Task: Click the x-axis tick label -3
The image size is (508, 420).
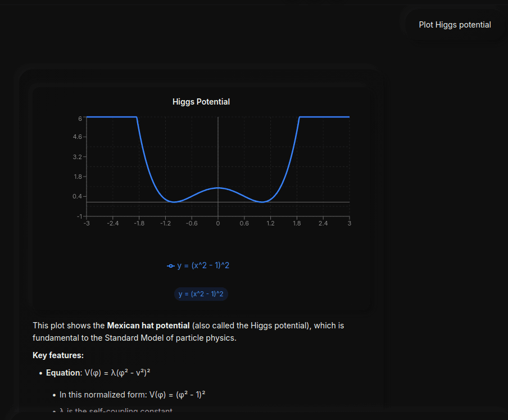Action: coord(87,224)
